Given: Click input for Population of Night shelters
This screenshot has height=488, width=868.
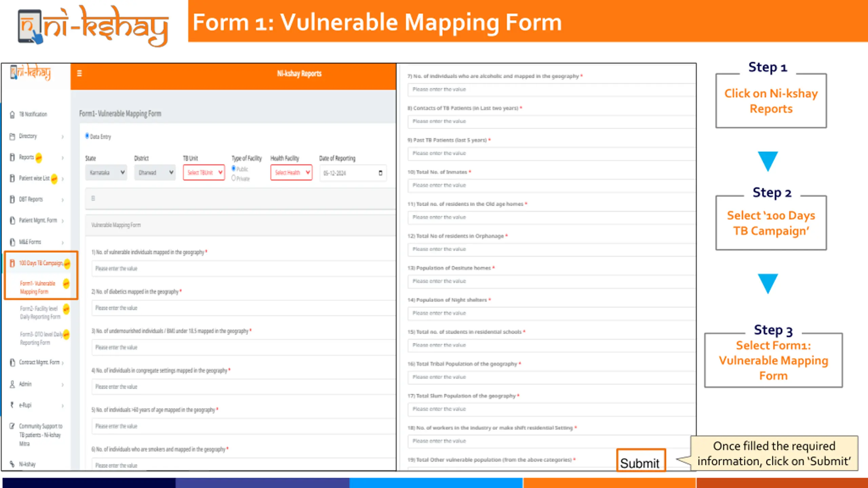Looking at the screenshot, I should tap(552, 313).
